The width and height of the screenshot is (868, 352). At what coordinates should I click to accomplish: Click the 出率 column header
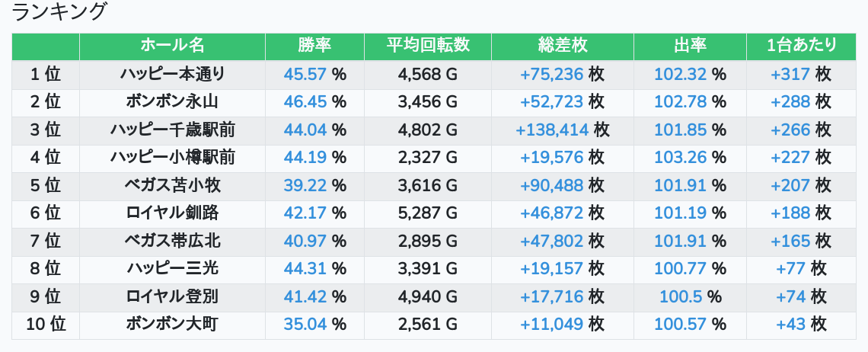point(690,46)
